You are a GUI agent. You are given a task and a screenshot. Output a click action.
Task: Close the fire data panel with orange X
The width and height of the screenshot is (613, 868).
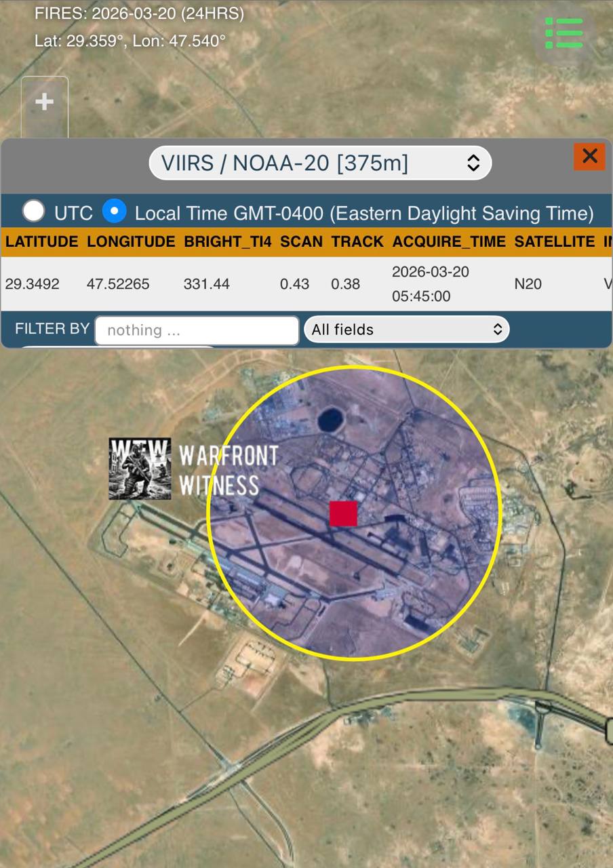click(589, 157)
